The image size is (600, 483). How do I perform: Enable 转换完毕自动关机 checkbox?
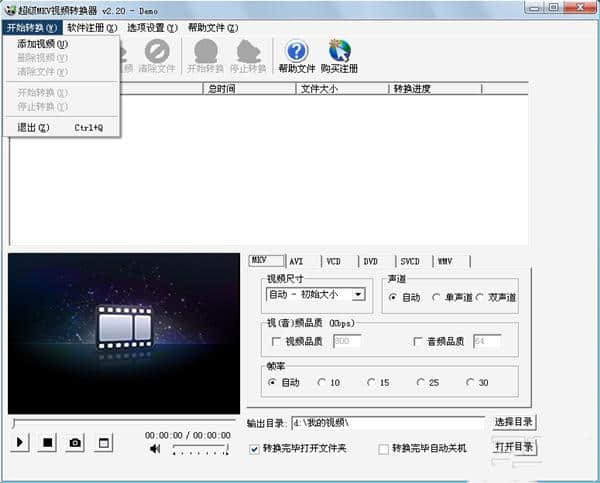[x=384, y=449]
